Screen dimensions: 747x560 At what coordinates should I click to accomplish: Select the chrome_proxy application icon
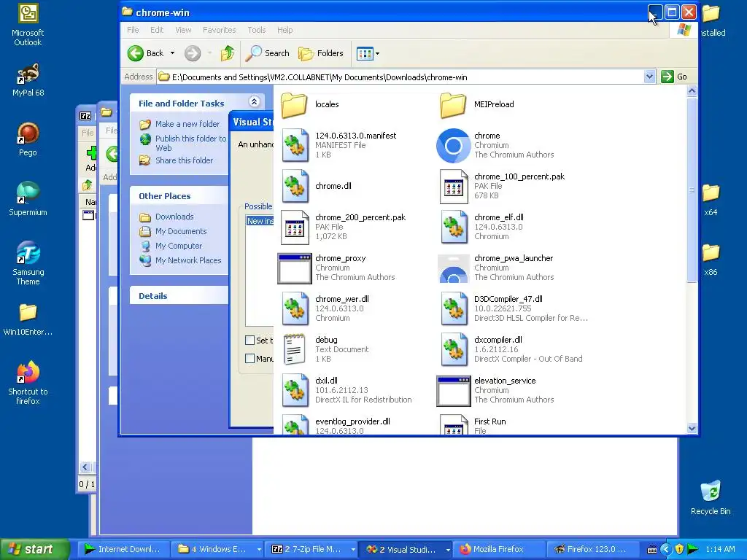pyautogui.click(x=295, y=268)
